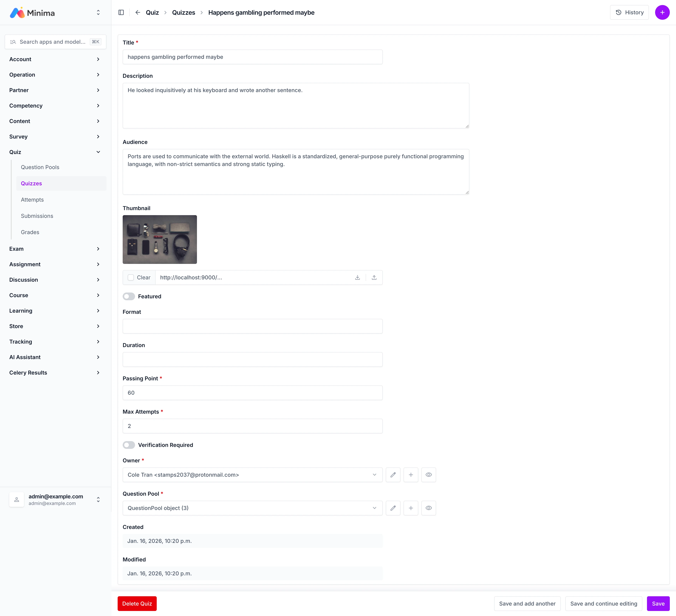Click Save and continue editing
Image resolution: width=676 pixels, height=616 pixels.
603,603
